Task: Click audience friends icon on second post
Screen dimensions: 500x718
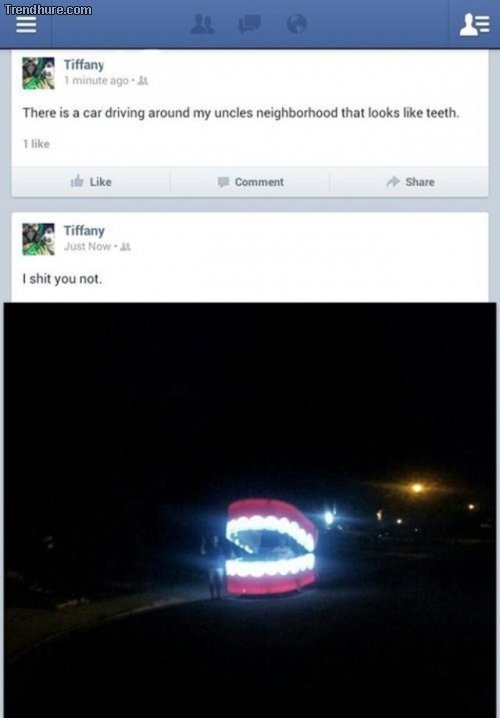Action: point(125,247)
